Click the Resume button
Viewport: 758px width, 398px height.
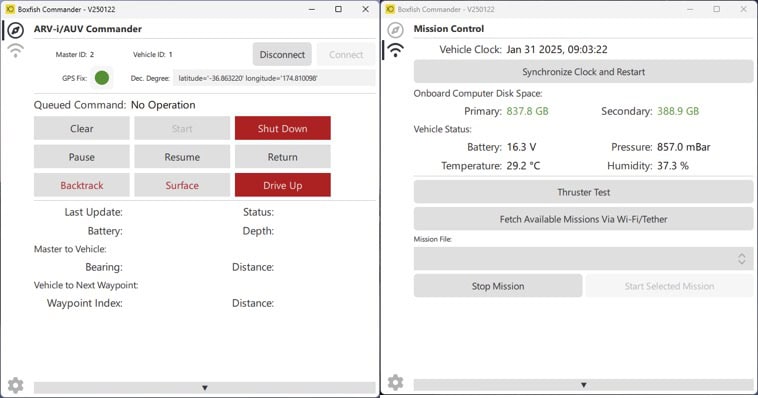[182, 157]
